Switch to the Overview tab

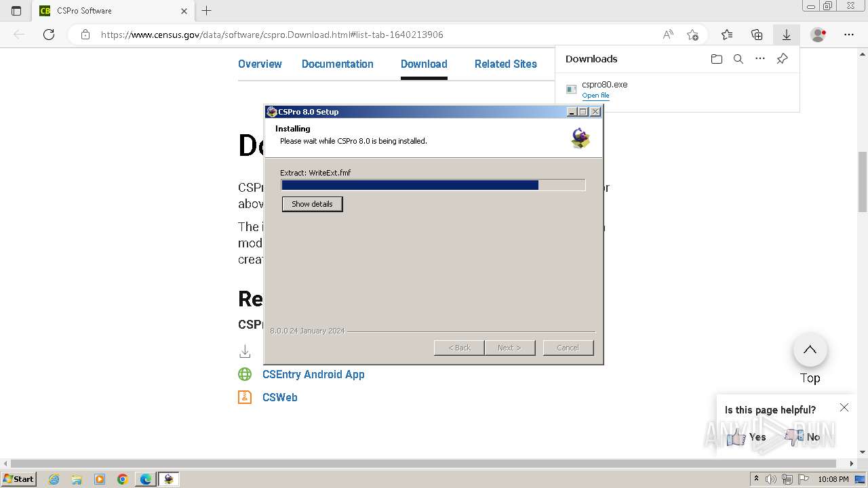[x=260, y=64]
